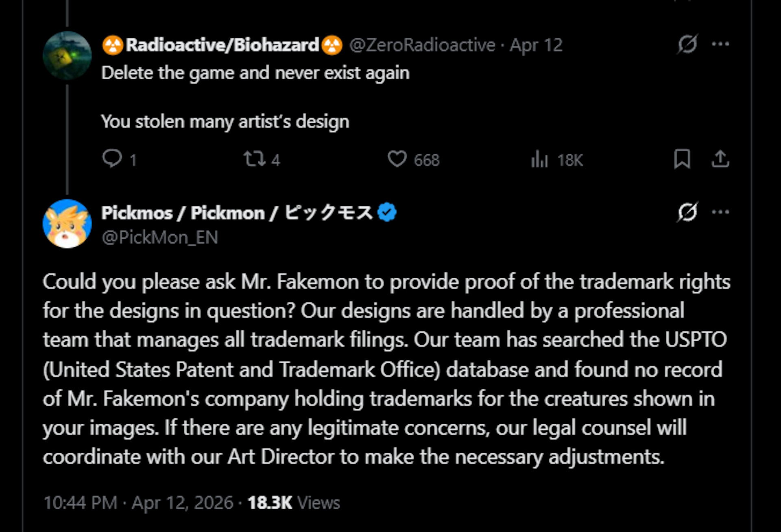
Task: Click the Grok icon on Pickmon's reply
Action: pos(688,211)
